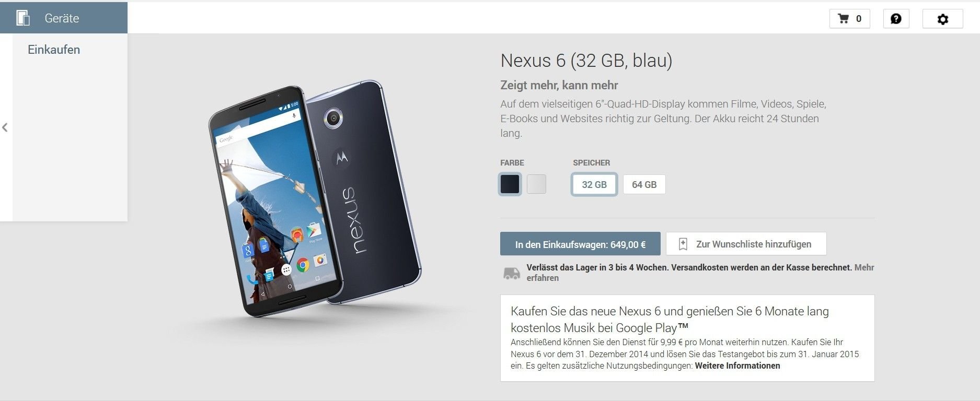The width and height of the screenshot is (980, 401).
Task: Select the dark blue color swatch
Action: [x=510, y=184]
